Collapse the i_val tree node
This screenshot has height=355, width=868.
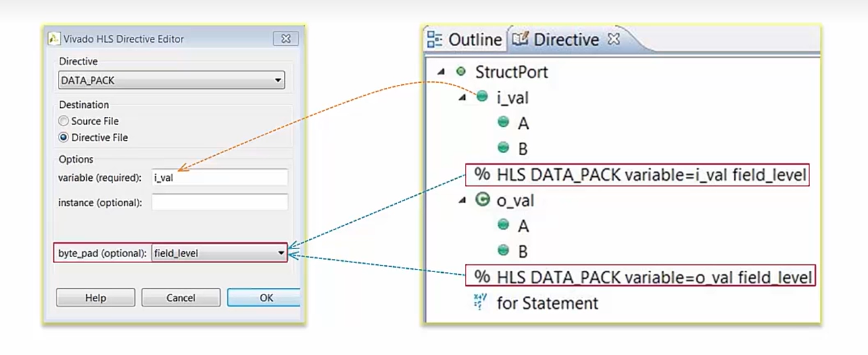coord(462,97)
